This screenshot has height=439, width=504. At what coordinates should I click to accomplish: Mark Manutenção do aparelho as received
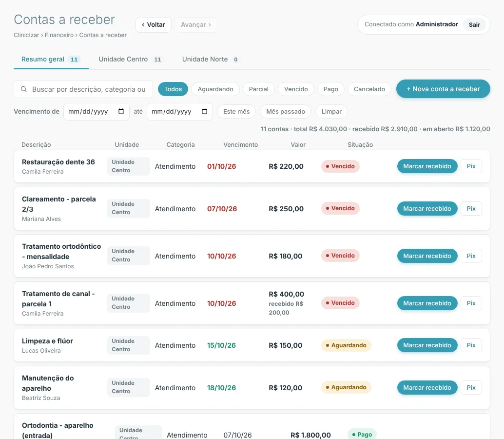(427, 388)
